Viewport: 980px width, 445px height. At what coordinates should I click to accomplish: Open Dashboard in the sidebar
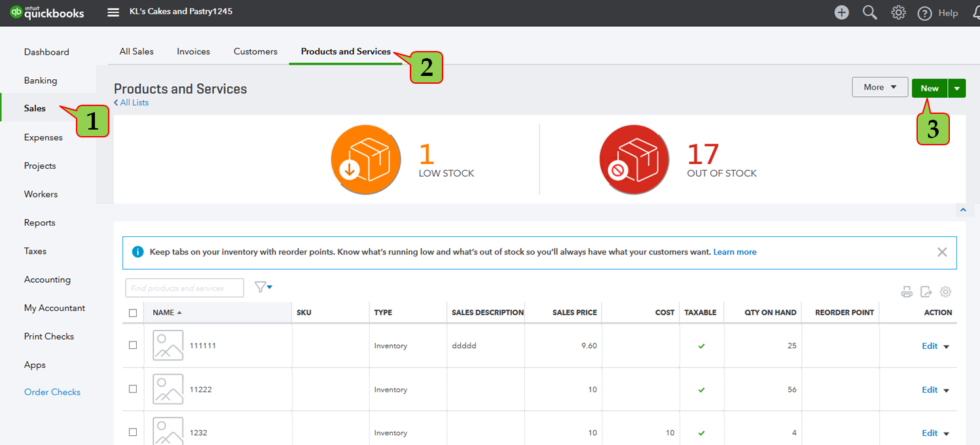click(47, 52)
